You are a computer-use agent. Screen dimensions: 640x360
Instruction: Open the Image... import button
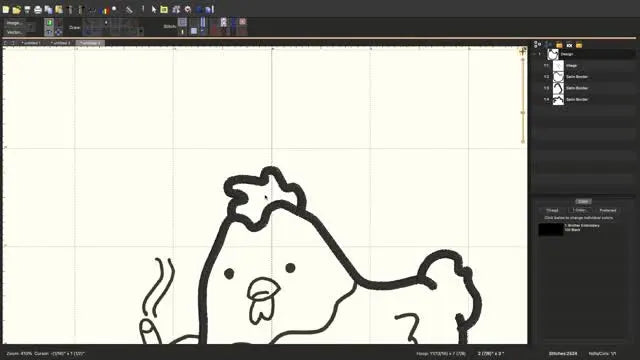point(15,23)
